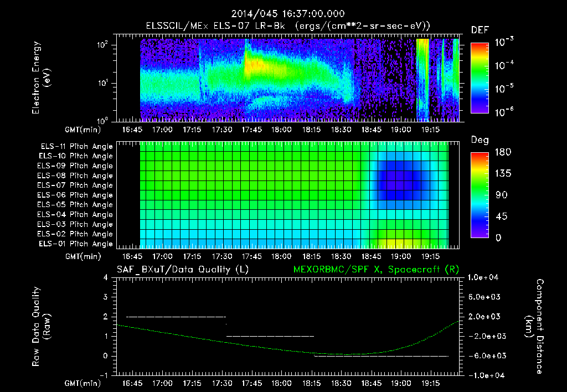Click the 180 tick on Deg scale

pos(503,152)
